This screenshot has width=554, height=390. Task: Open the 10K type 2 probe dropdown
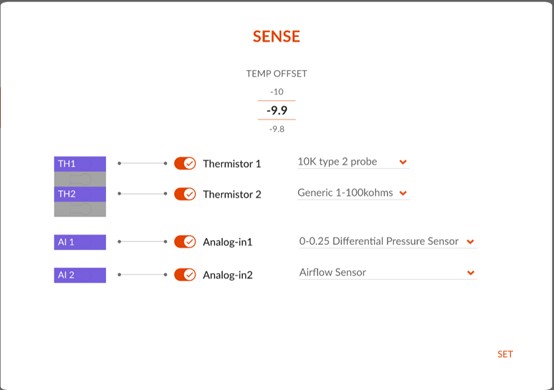click(353, 162)
